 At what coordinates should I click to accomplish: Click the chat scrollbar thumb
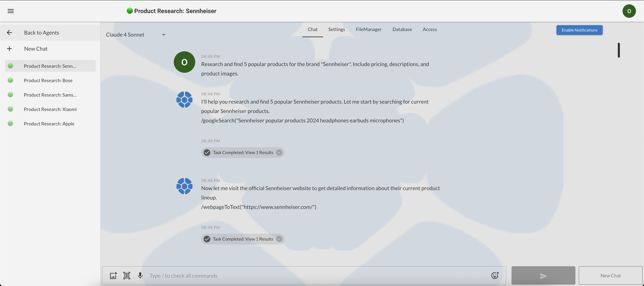[619, 50]
